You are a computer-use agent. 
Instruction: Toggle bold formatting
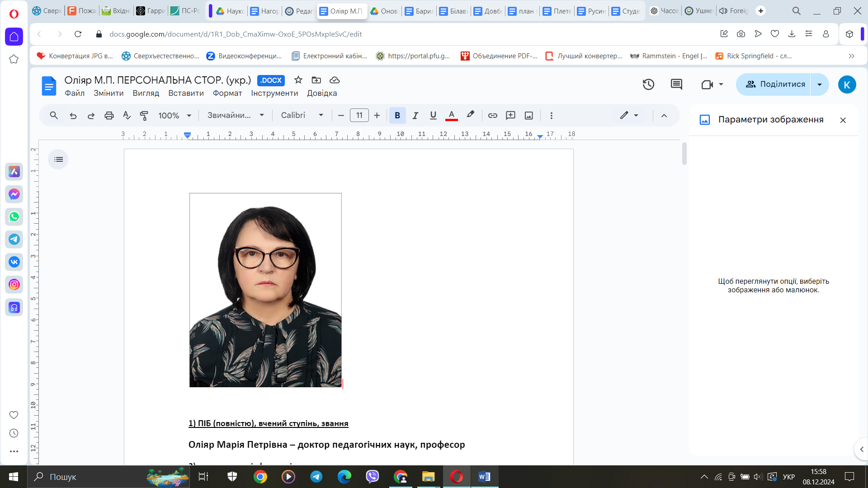click(397, 116)
